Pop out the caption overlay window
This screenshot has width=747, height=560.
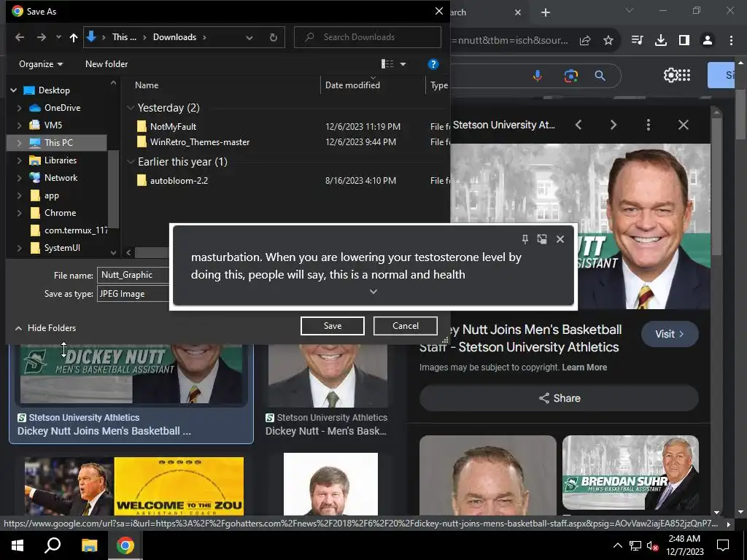[542, 239]
